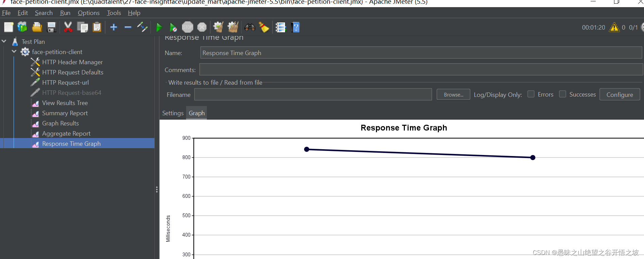Click the yellow warning triangle icon
Viewport: 644px width, 259px height.
click(x=614, y=27)
